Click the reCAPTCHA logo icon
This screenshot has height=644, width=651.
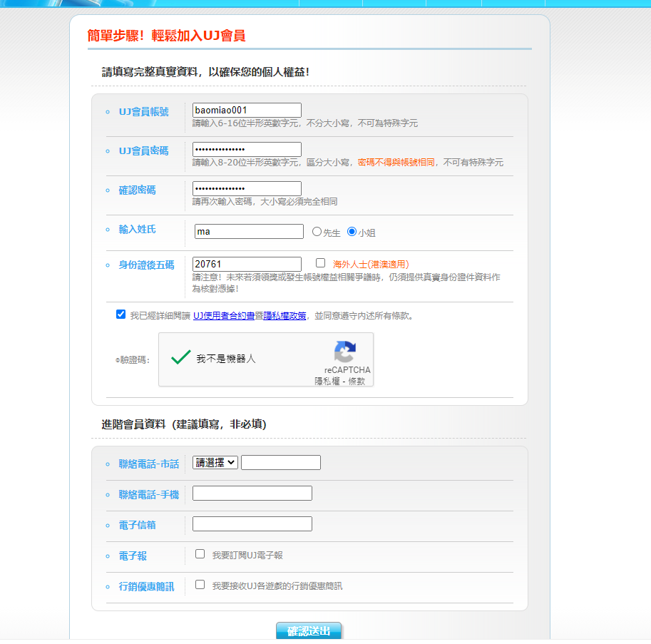click(x=345, y=352)
